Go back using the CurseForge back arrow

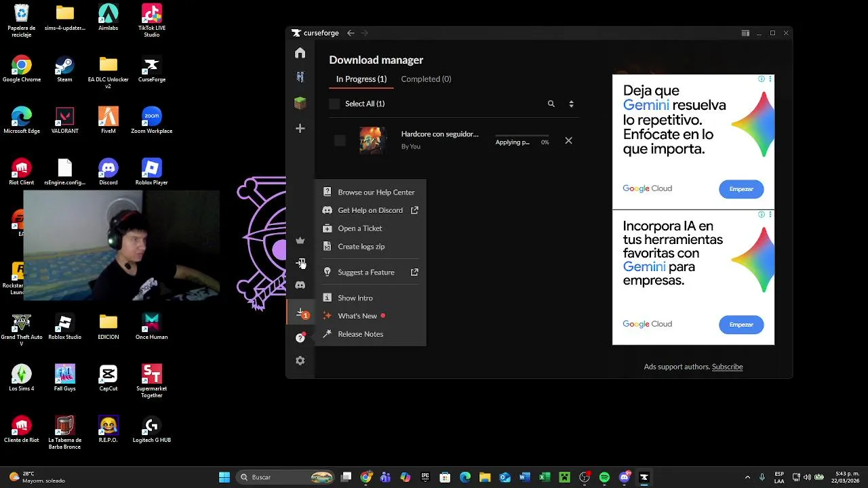tap(351, 33)
